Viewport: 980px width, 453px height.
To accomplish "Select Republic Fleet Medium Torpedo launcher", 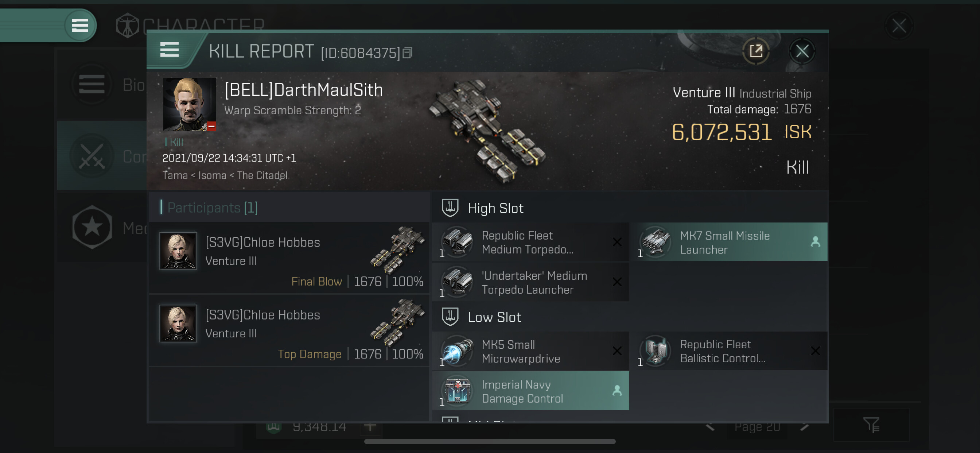I will (x=531, y=242).
